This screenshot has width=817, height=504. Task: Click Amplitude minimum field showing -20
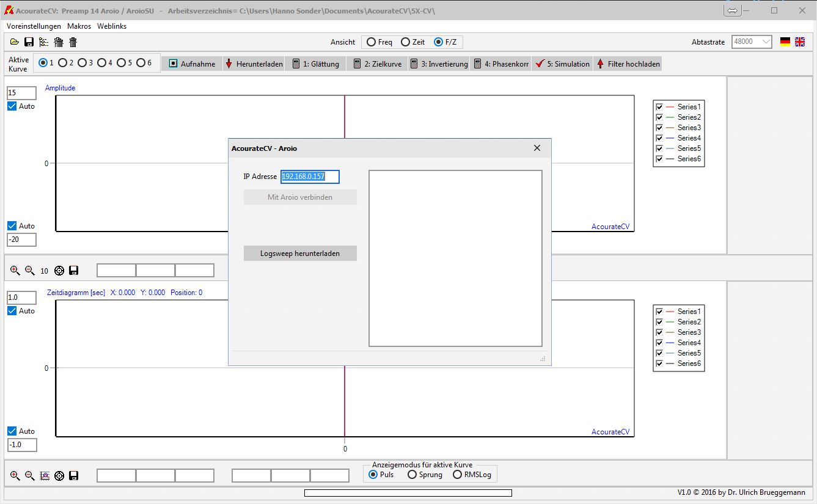(21, 239)
